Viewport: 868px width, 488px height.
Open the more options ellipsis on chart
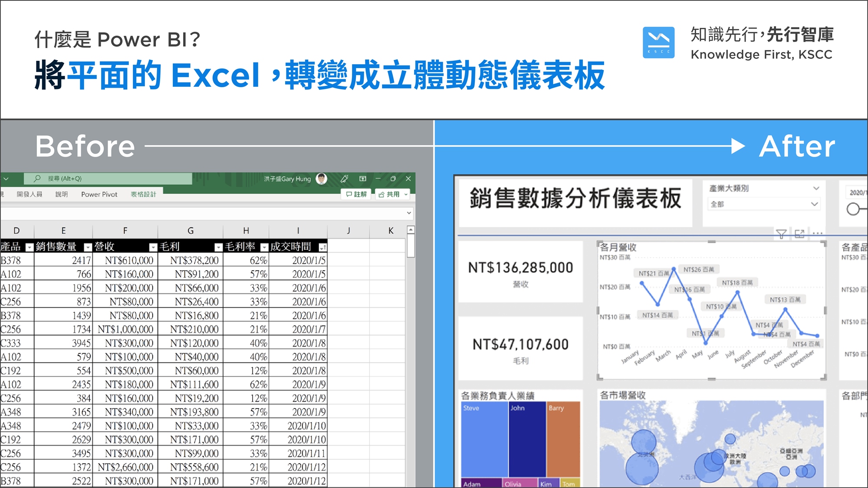coord(818,234)
